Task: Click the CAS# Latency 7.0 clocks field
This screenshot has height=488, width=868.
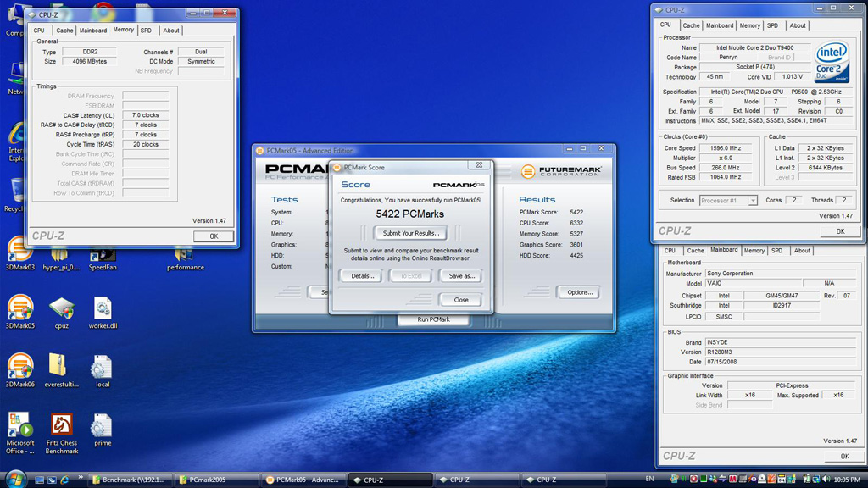Action: (145, 115)
